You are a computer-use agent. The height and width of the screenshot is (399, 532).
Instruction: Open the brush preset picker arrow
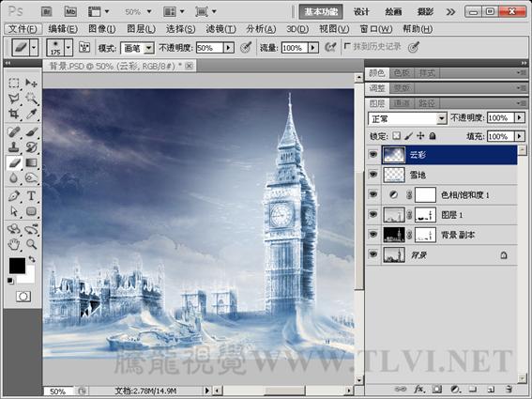pyautogui.click(x=68, y=47)
